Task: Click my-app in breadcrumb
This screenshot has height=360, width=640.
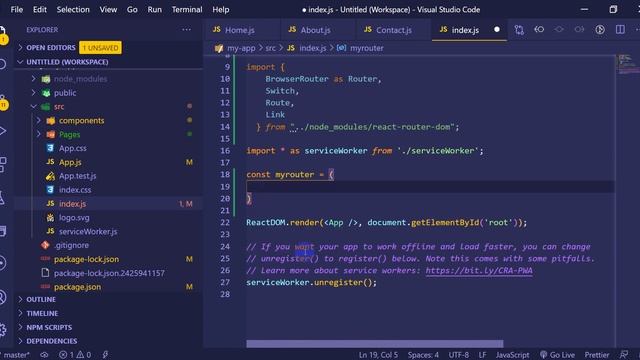Action: click(x=241, y=48)
